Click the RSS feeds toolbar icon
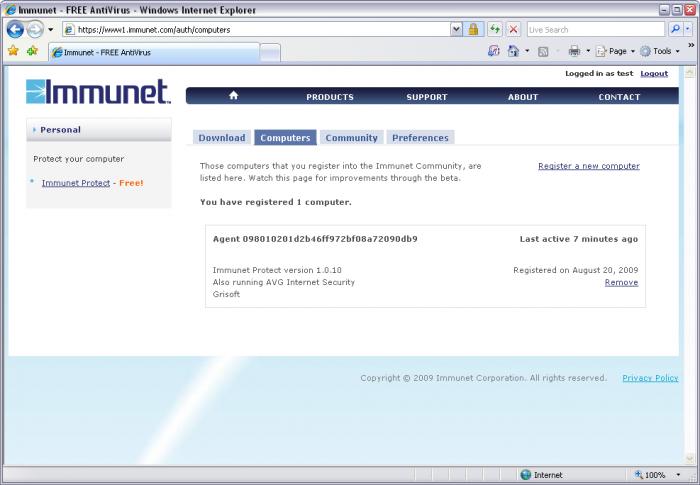The width and height of the screenshot is (700, 485). pyautogui.click(x=543, y=52)
